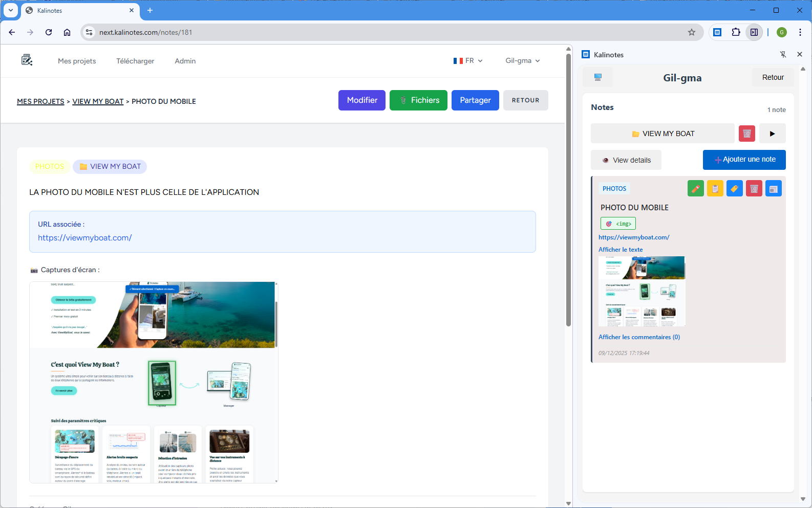View site information in the address bar
This screenshot has width=812, height=508.
(x=89, y=32)
